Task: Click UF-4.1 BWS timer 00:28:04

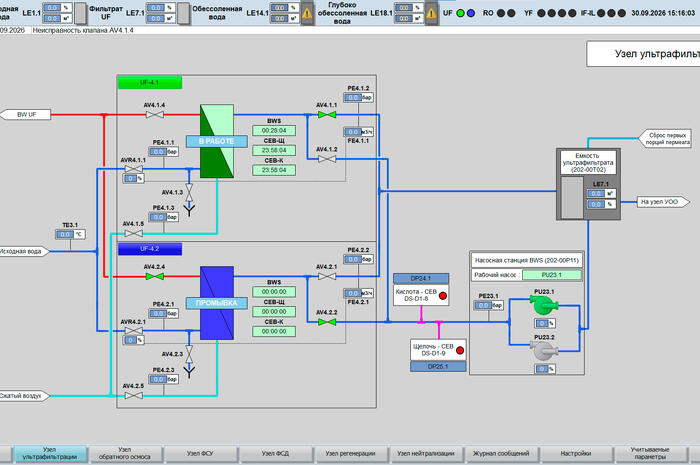Action: pyautogui.click(x=274, y=131)
